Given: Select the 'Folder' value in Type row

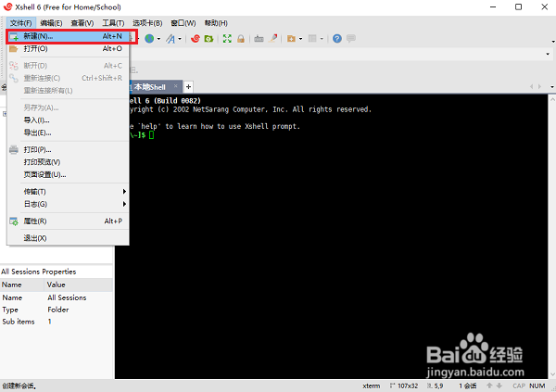Looking at the screenshot, I should tap(58, 310).
